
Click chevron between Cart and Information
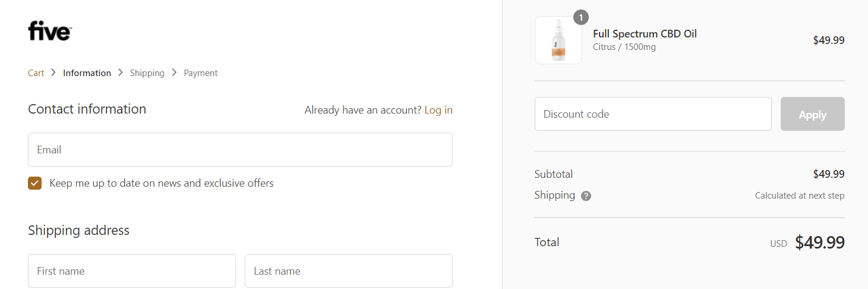click(53, 73)
